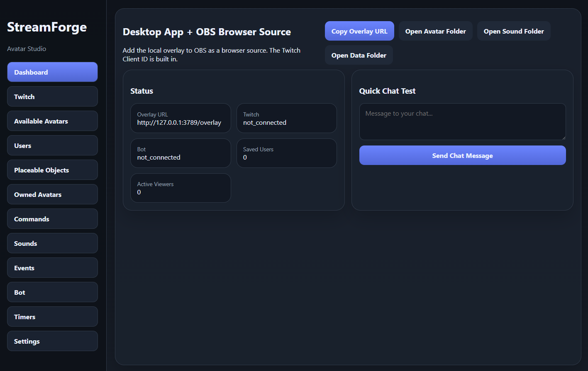The image size is (588, 371).
Task: Click the 'Quick Chat Test' heading
Action: [x=387, y=91]
